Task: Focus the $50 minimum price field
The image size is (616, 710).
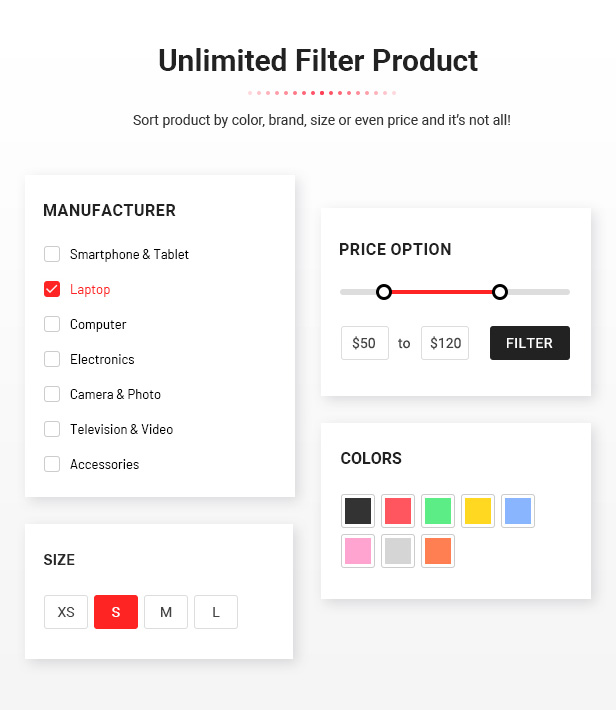Action: click(x=365, y=343)
